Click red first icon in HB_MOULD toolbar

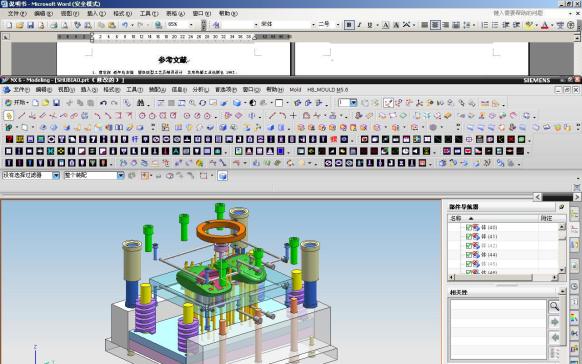[x=9, y=139]
